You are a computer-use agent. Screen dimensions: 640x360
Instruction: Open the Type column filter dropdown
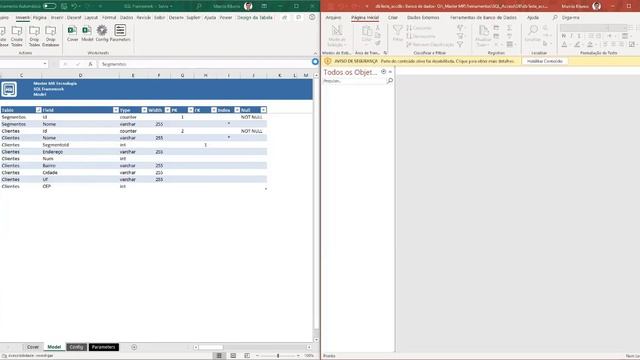144,110
